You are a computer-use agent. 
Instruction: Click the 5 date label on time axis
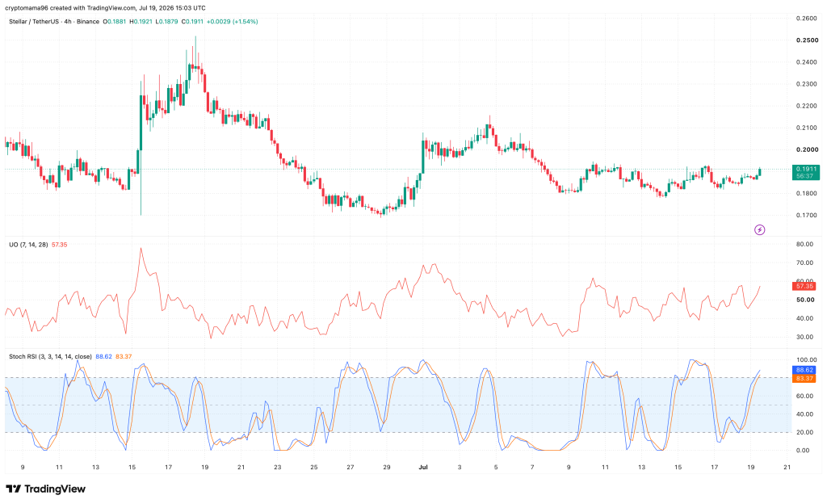[x=496, y=467]
